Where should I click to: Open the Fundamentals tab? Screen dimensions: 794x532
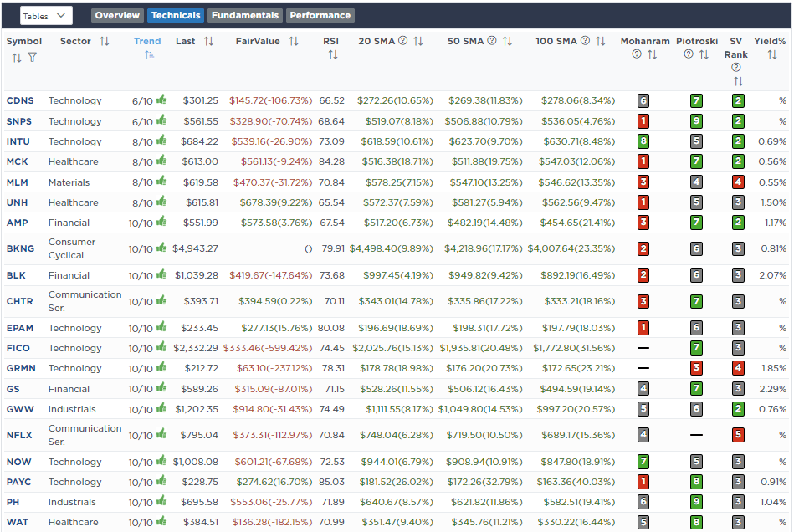pos(245,15)
